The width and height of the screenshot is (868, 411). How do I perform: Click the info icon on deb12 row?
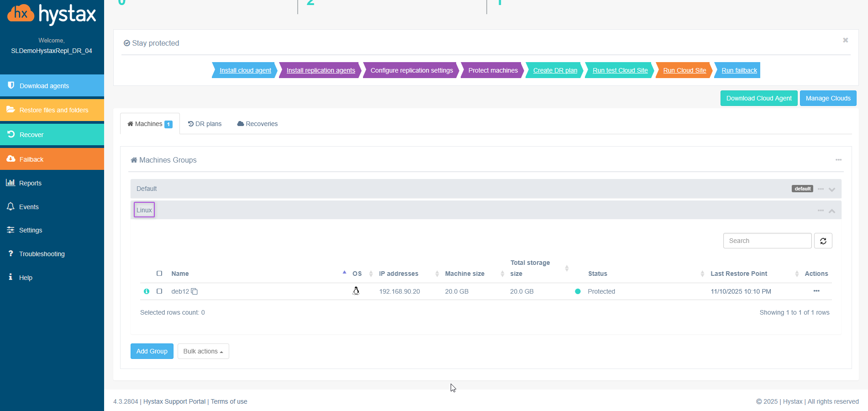tap(147, 291)
